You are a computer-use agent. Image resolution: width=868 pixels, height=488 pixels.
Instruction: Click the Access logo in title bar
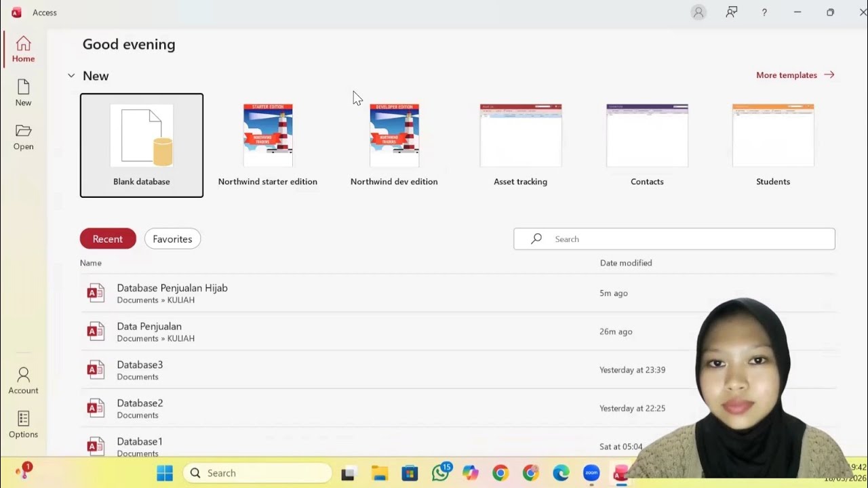16,12
